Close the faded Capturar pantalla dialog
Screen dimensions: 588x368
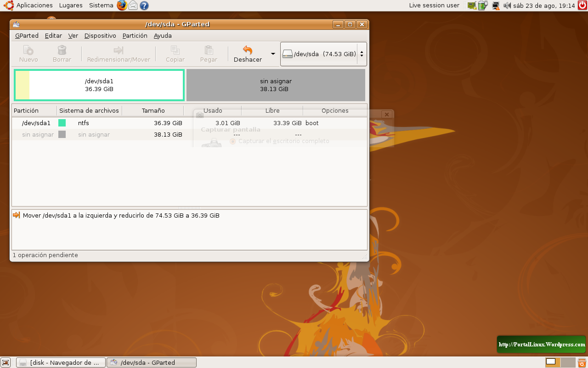(x=387, y=115)
